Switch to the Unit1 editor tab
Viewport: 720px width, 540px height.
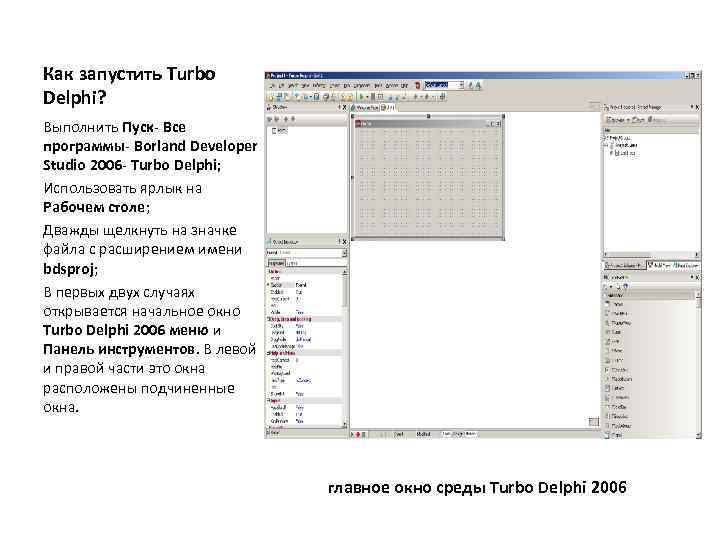pyautogui.click(x=388, y=107)
